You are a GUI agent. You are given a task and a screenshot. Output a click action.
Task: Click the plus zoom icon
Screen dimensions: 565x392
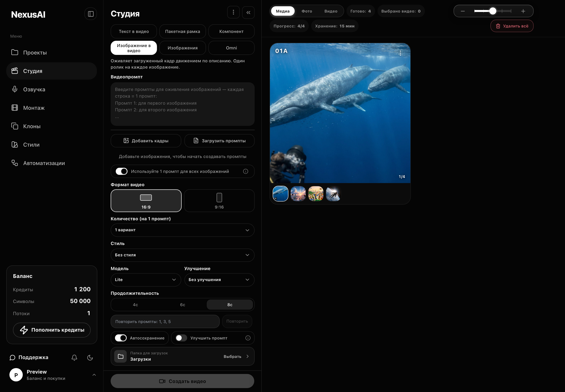[523, 11]
